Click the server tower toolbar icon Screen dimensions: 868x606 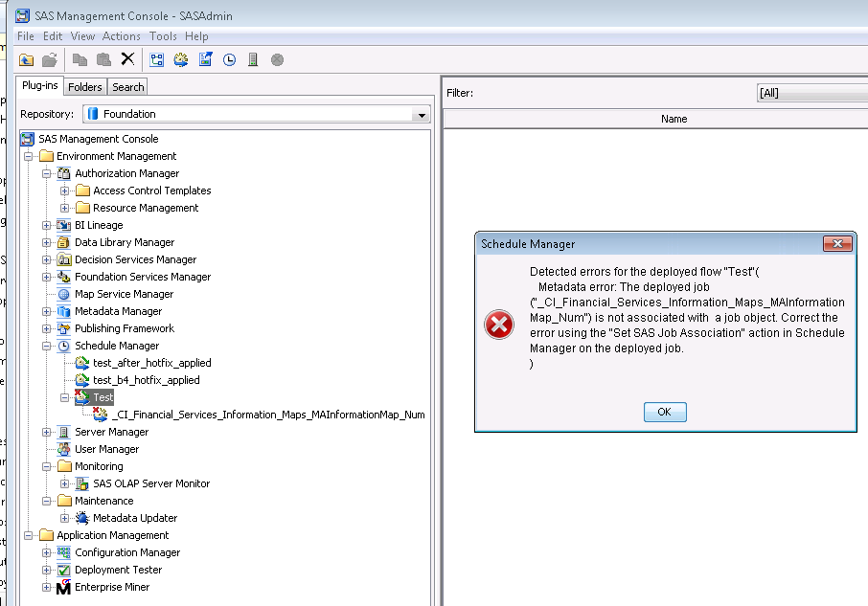(x=253, y=59)
